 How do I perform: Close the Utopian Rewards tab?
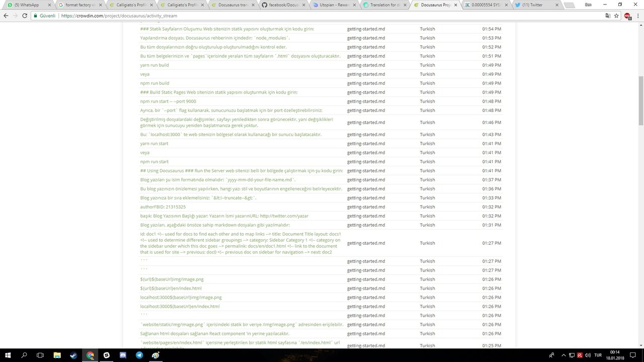pos(354,5)
